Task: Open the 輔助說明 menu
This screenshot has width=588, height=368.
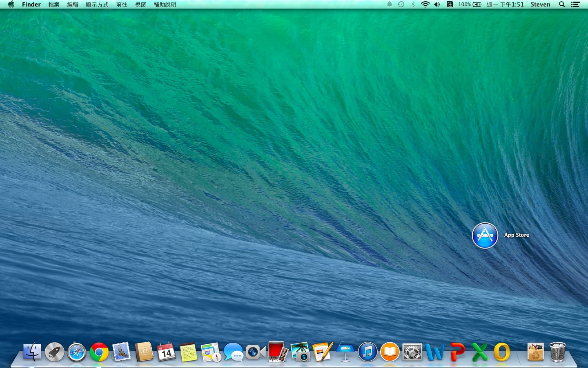Action: [165, 4]
